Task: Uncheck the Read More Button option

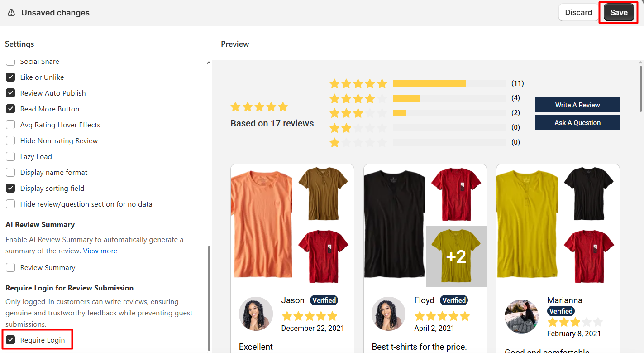Action: (x=10, y=109)
